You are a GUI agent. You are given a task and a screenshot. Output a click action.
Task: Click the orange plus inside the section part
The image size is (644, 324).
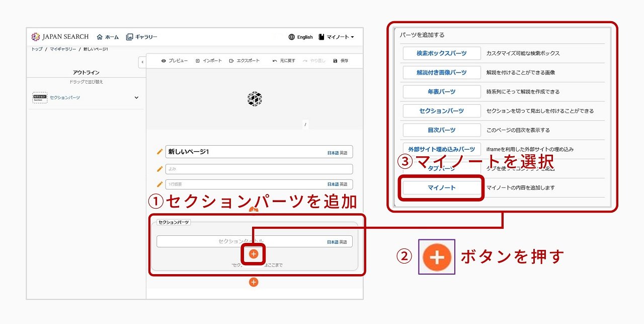pyautogui.click(x=254, y=254)
